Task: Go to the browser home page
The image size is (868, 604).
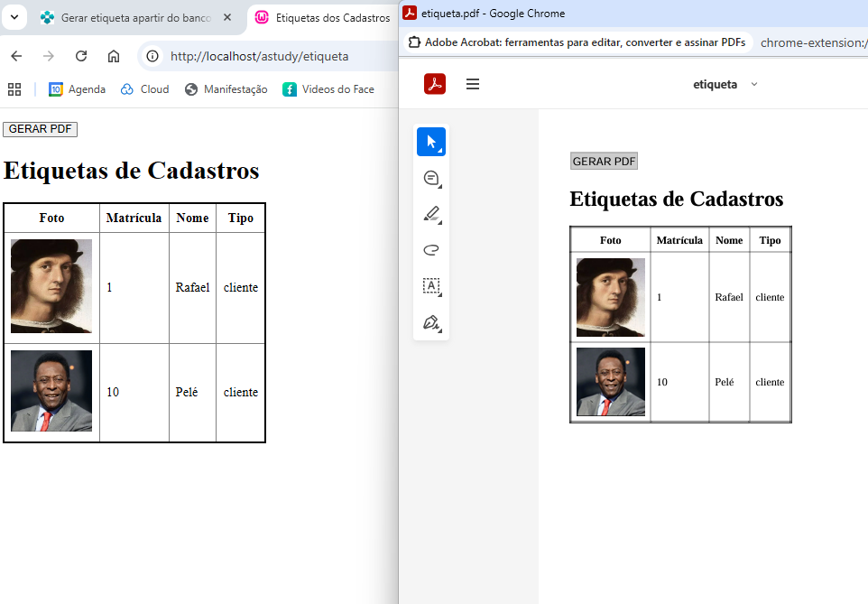Action: (114, 56)
